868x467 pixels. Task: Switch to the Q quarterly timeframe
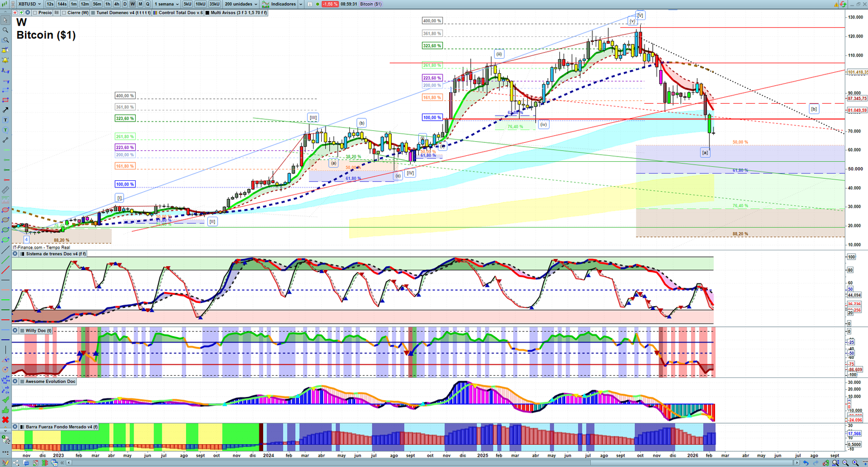tap(148, 4)
